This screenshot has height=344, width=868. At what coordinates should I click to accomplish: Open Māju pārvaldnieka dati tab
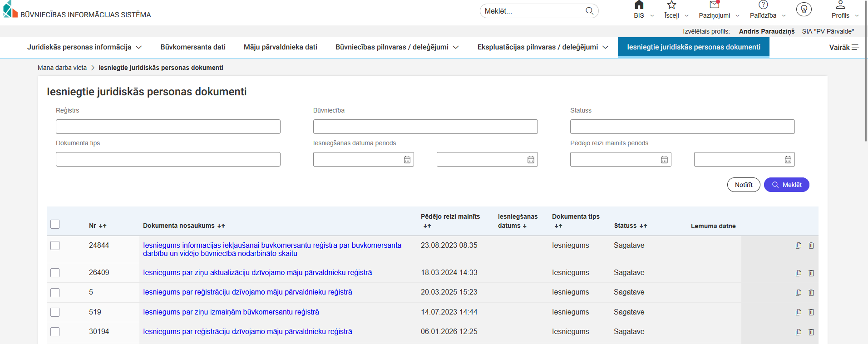(x=280, y=47)
